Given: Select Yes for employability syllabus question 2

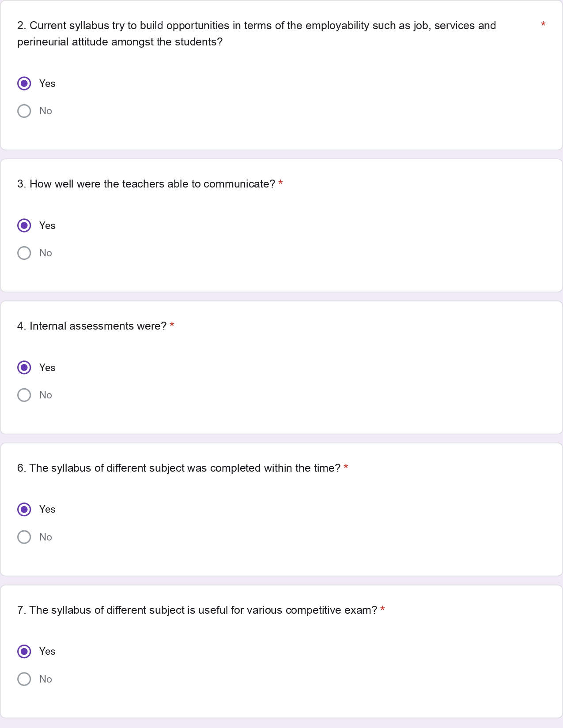Looking at the screenshot, I should (24, 83).
